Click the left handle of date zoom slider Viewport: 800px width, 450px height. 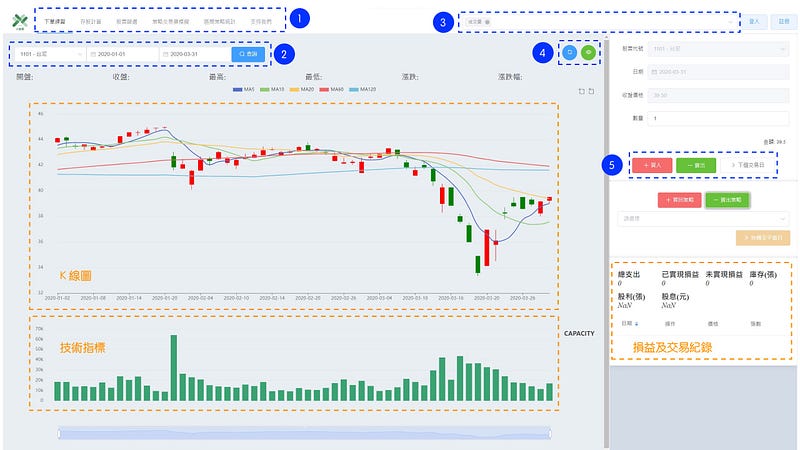(59, 434)
